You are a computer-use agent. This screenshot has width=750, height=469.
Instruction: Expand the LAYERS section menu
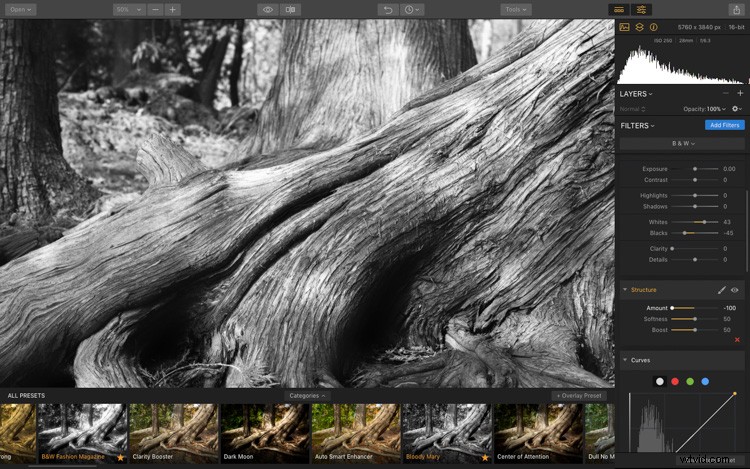point(636,94)
